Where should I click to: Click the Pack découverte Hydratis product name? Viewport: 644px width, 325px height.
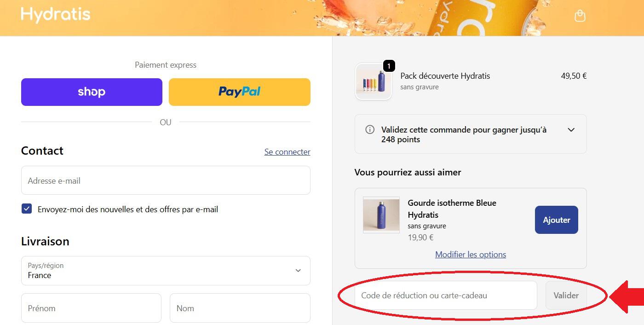[x=445, y=76]
